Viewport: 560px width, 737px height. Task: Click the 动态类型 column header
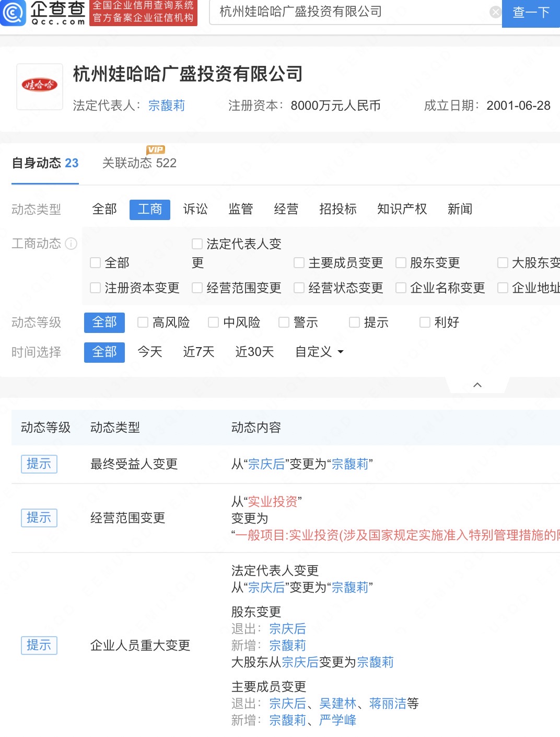(115, 428)
